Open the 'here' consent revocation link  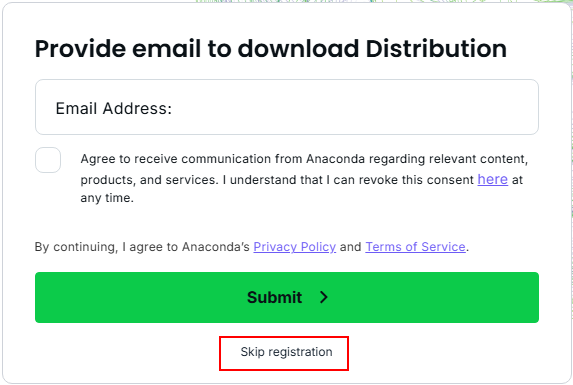pos(493,179)
